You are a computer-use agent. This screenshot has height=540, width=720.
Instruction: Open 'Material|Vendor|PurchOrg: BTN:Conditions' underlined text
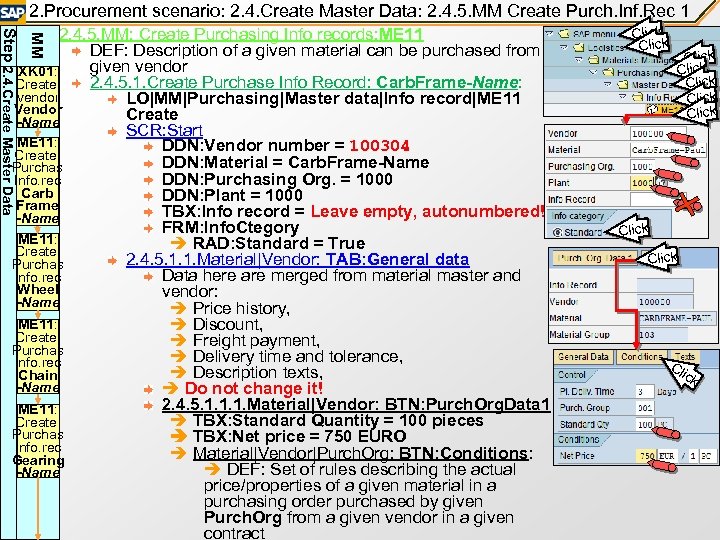(360, 454)
